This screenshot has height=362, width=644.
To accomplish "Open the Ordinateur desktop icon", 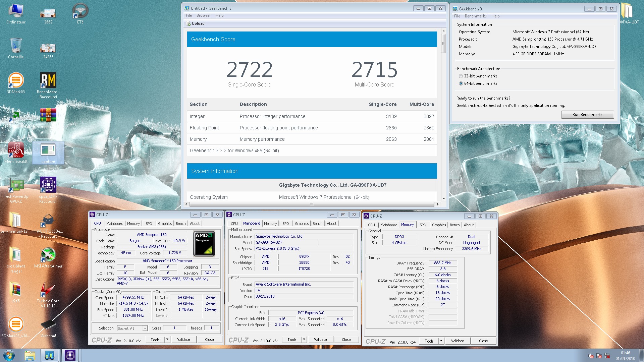I will (16, 14).
